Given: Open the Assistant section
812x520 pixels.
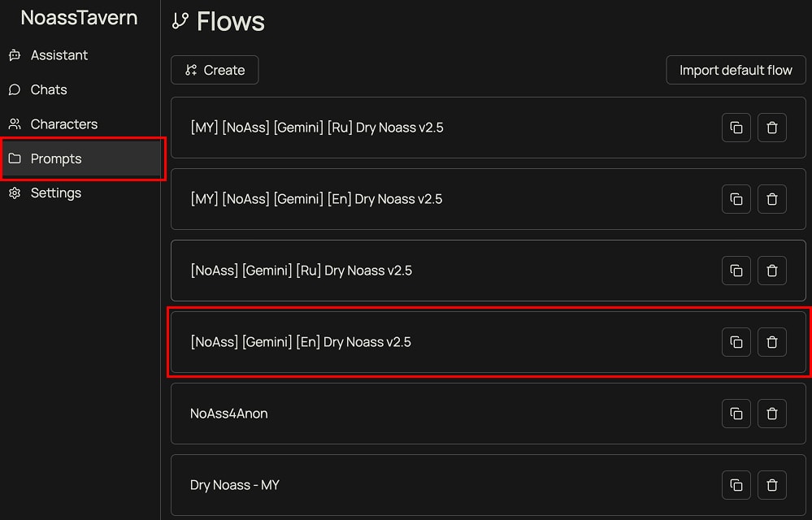Looking at the screenshot, I should tap(59, 55).
